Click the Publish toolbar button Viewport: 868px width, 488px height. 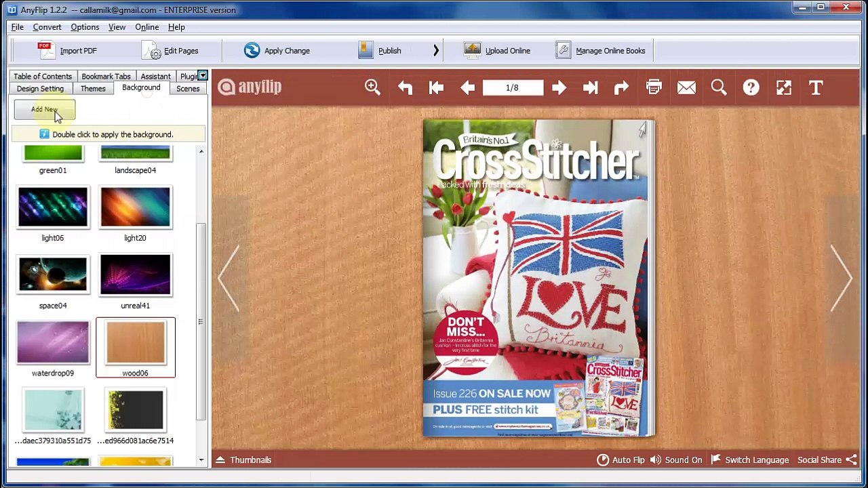[380, 51]
